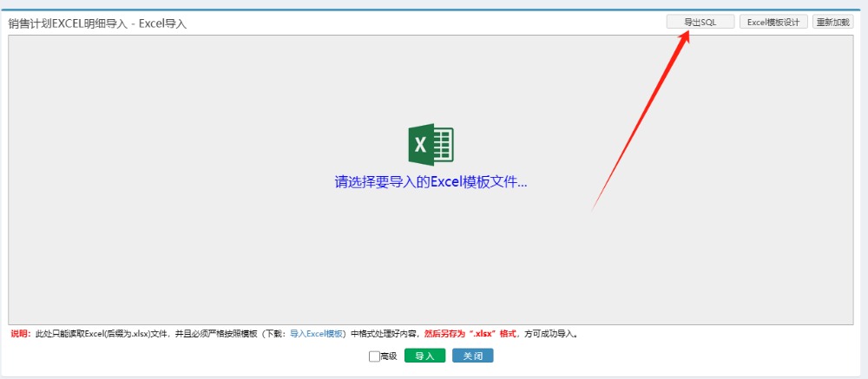Enable the 高级 checkbox
This screenshot has width=868, height=379.
pyautogui.click(x=374, y=356)
